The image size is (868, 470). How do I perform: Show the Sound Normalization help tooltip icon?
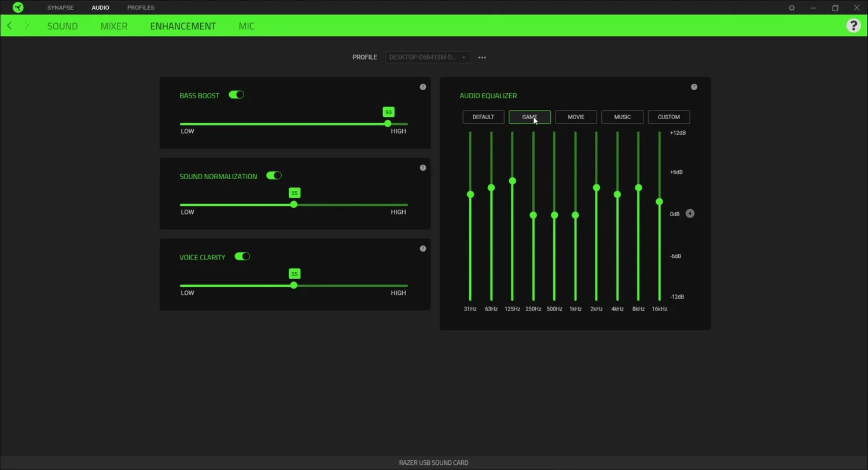423,168
